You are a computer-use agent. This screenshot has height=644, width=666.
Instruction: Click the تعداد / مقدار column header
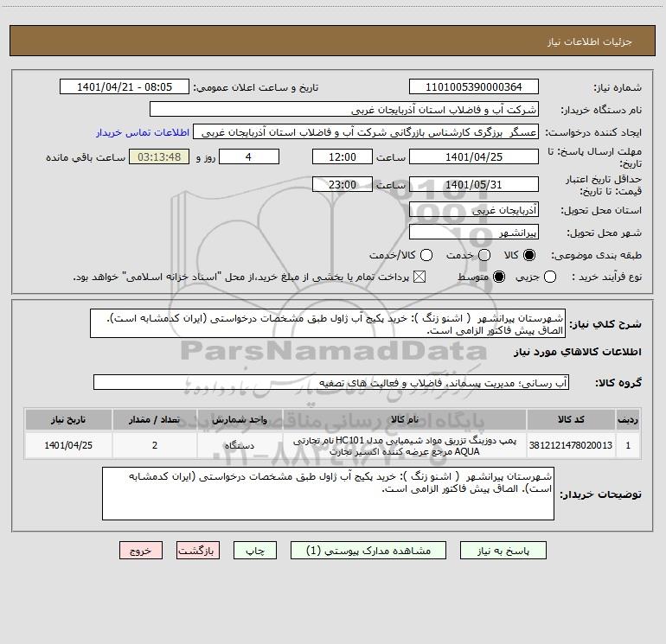coord(155,419)
